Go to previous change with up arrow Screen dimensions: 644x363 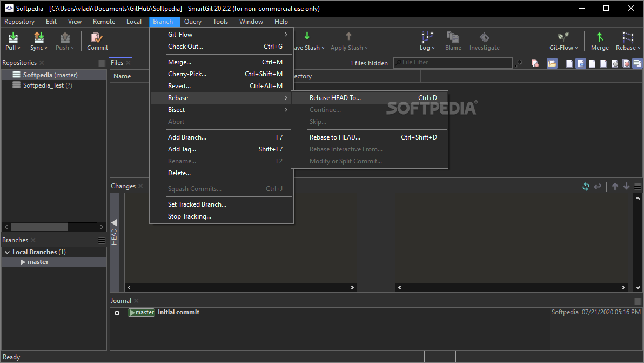(615, 187)
